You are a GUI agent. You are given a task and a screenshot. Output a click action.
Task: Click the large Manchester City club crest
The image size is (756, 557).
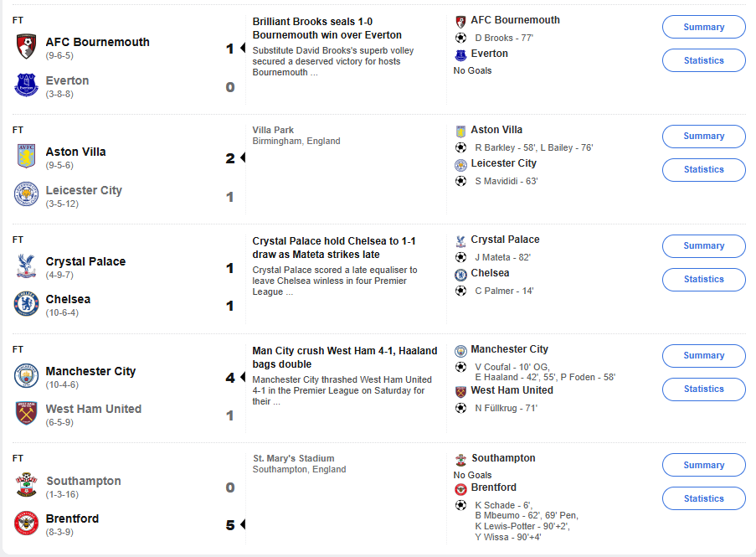click(x=26, y=376)
